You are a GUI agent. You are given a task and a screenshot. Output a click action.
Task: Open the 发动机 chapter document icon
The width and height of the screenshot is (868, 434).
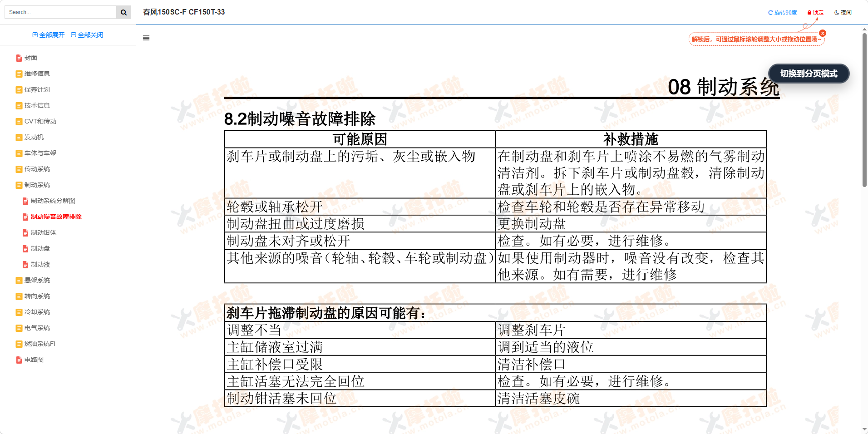pyautogui.click(x=19, y=137)
